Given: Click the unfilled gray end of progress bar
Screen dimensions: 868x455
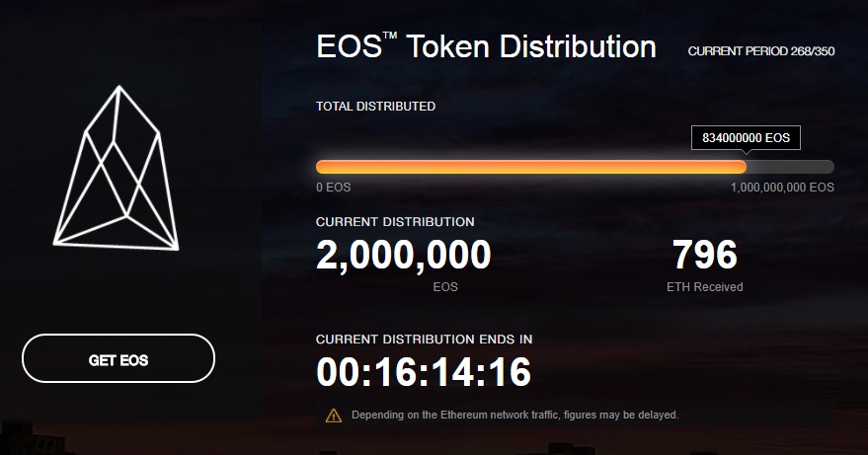Looking at the screenshot, I should point(791,168).
